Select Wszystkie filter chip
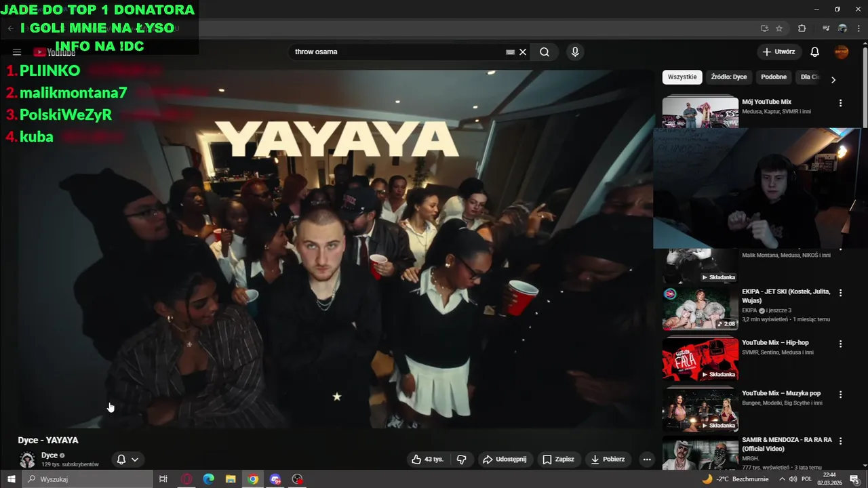The width and height of the screenshot is (868, 488). pyautogui.click(x=682, y=77)
